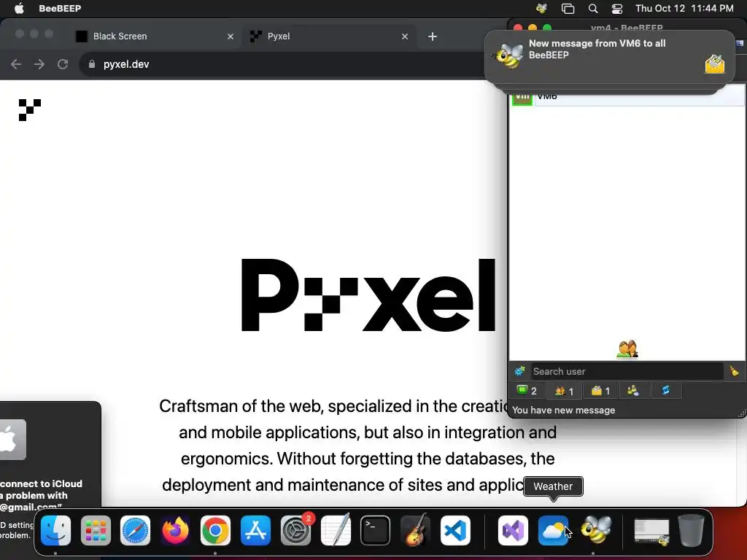Image resolution: width=747 pixels, height=560 pixels.
Task: Open the envelope messages tab showing 1
Action: tap(600, 391)
